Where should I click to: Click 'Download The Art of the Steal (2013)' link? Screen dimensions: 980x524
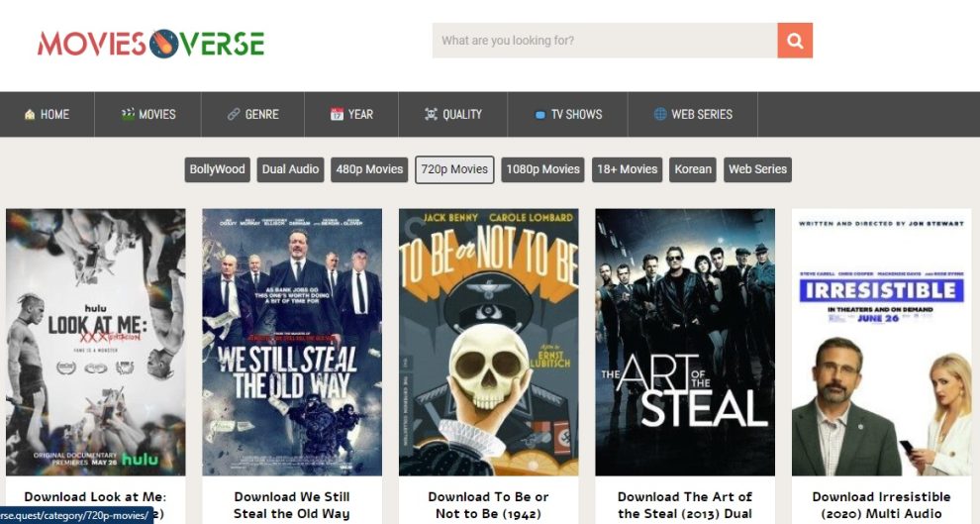[685, 505]
